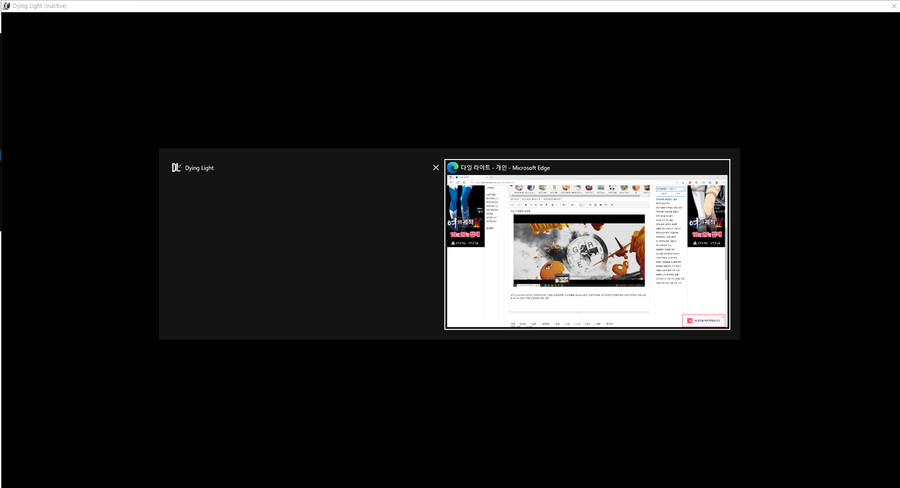
Task: Click the red-bordered notification box in preview
Action: click(x=704, y=321)
